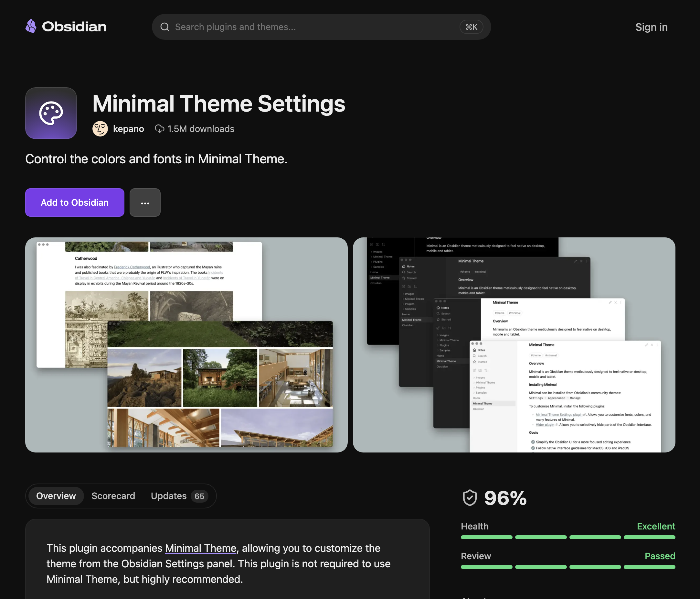Select the Overview tab

(x=56, y=496)
